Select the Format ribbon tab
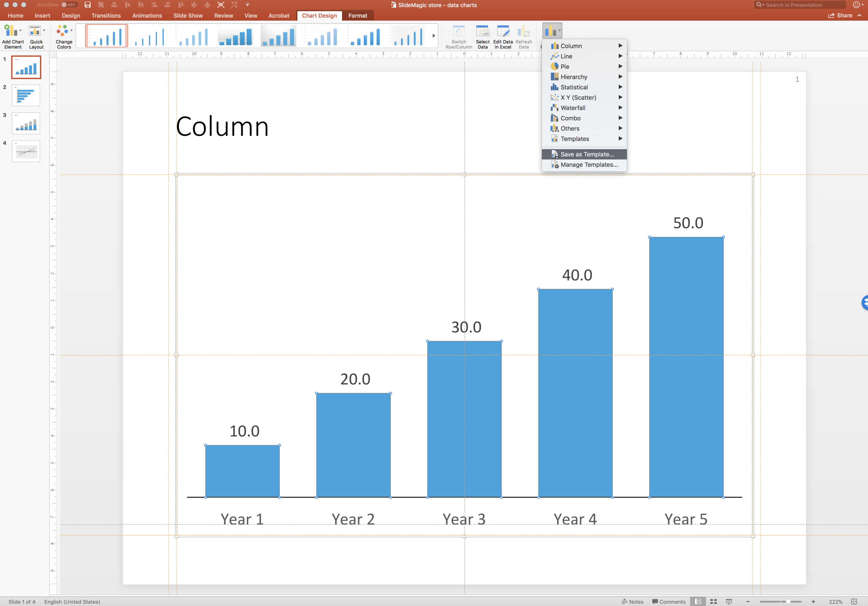The image size is (868, 606). [356, 16]
